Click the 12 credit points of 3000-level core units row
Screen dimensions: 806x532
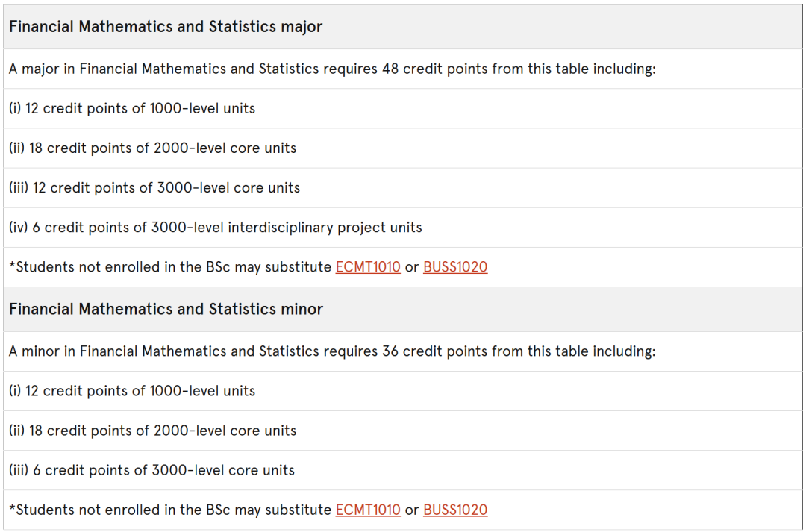(x=403, y=187)
